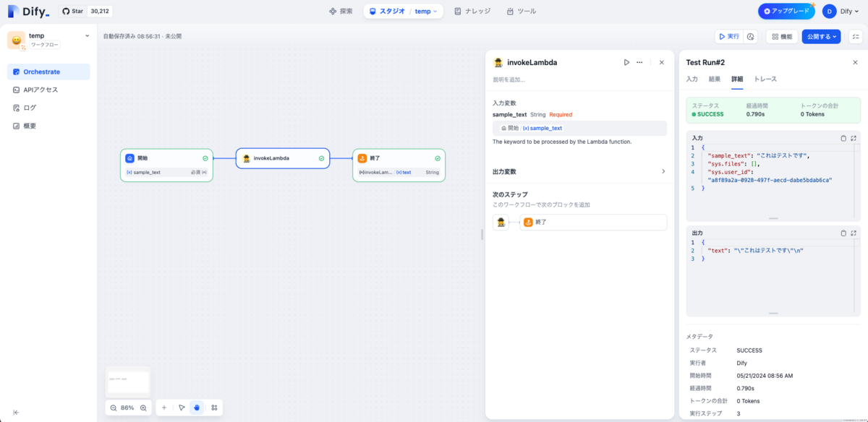Go to the ナレッジ (Knowledge) section
868x422 pixels.
tap(472, 12)
